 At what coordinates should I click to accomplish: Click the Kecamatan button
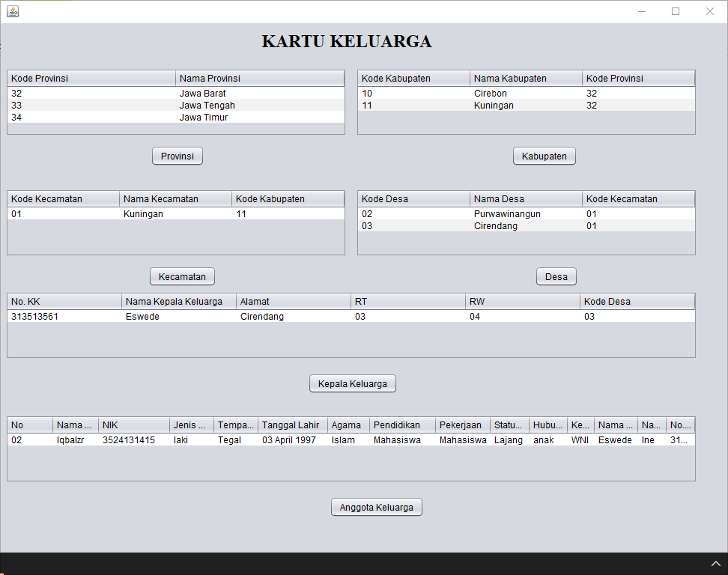click(182, 276)
